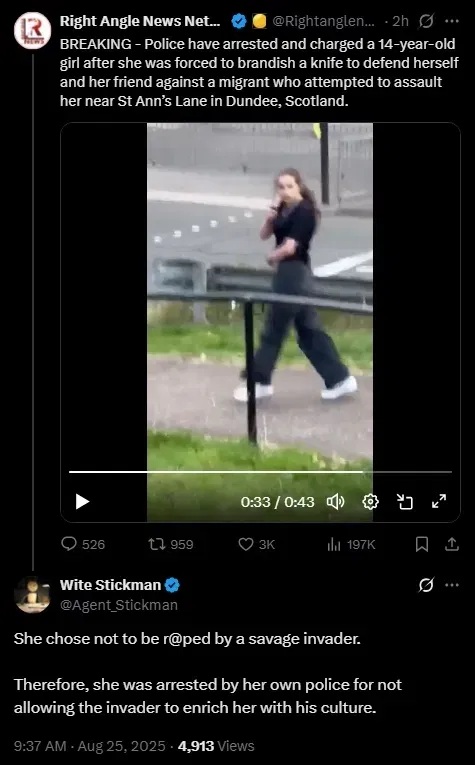Screen dimensions: 475x765
Task: Mute the video volume speaker icon
Action: pos(335,502)
